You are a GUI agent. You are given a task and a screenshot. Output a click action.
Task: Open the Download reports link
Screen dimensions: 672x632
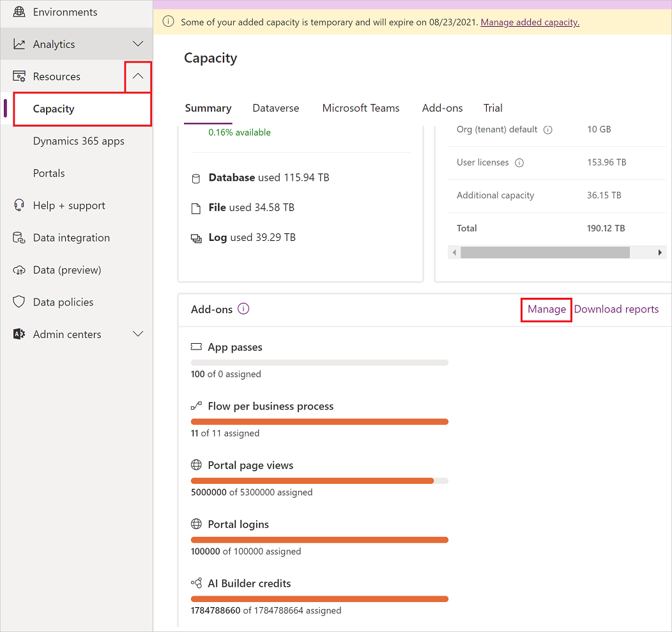pyautogui.click(x=616, y=309)
